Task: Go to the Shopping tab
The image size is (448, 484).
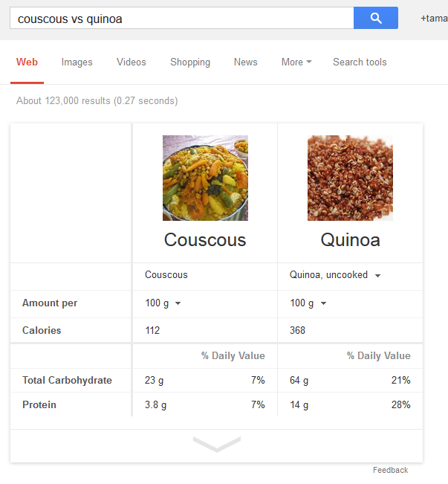Action: coord(190,62)
